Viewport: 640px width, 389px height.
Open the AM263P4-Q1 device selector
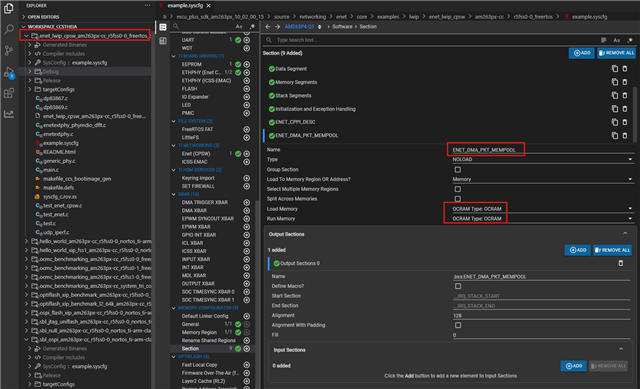[x=302, y=27]
